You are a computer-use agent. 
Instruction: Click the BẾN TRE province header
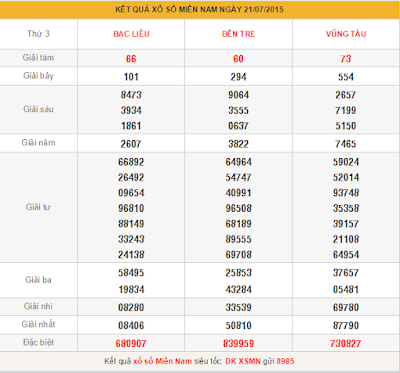point(238,34)
